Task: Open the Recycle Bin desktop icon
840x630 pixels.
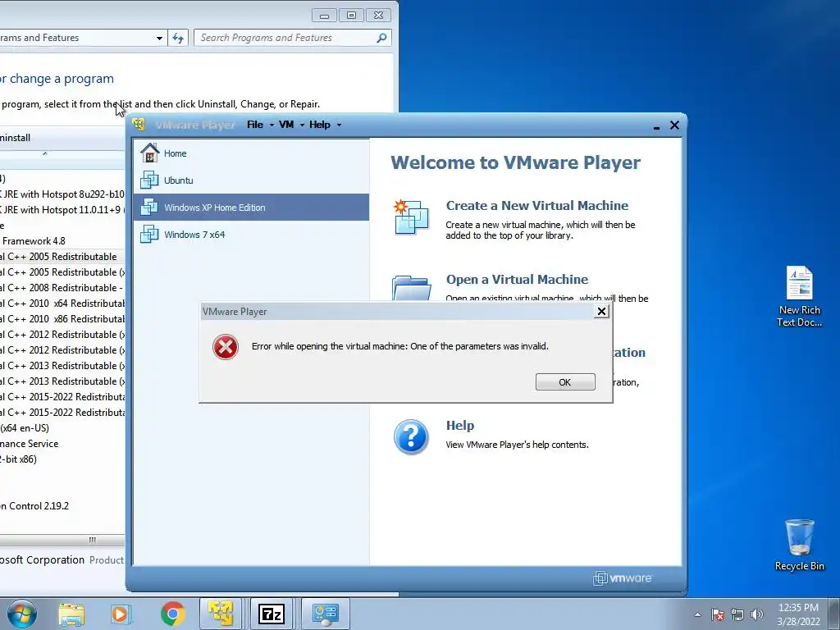Action: click(799, 545)
